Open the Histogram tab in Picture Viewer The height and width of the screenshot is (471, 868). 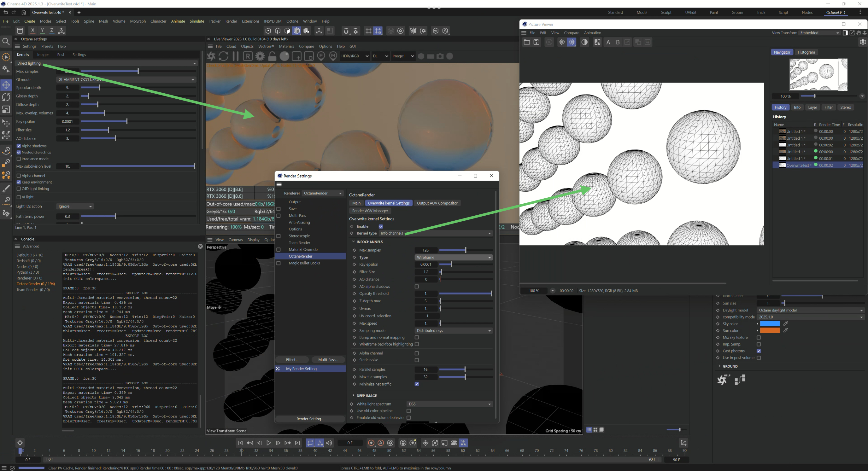coord(806,52)
